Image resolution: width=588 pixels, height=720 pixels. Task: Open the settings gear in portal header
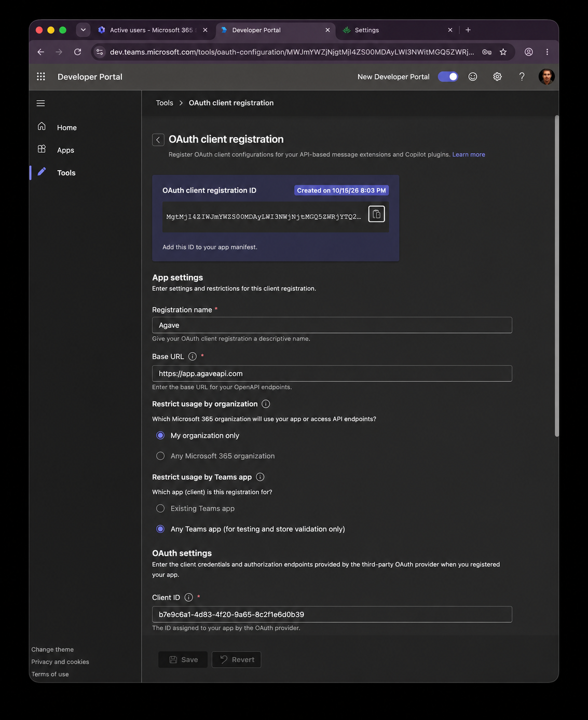point(497,77)
